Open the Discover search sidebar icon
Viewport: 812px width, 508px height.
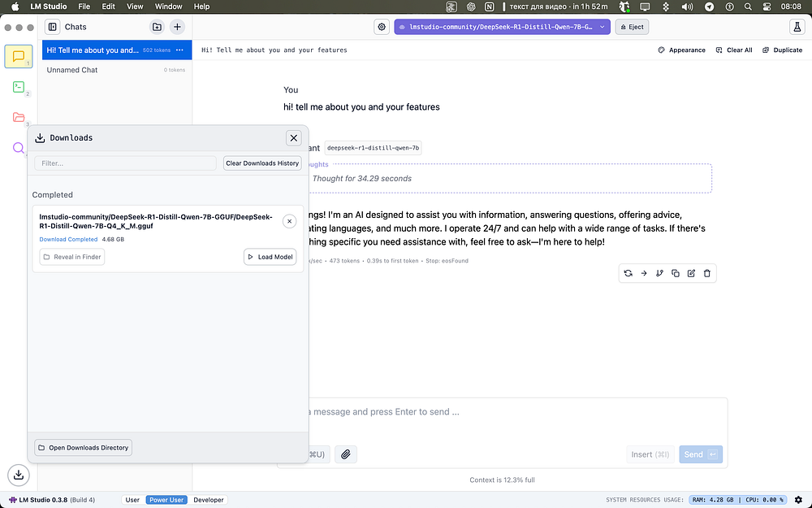tap(19, 148)
